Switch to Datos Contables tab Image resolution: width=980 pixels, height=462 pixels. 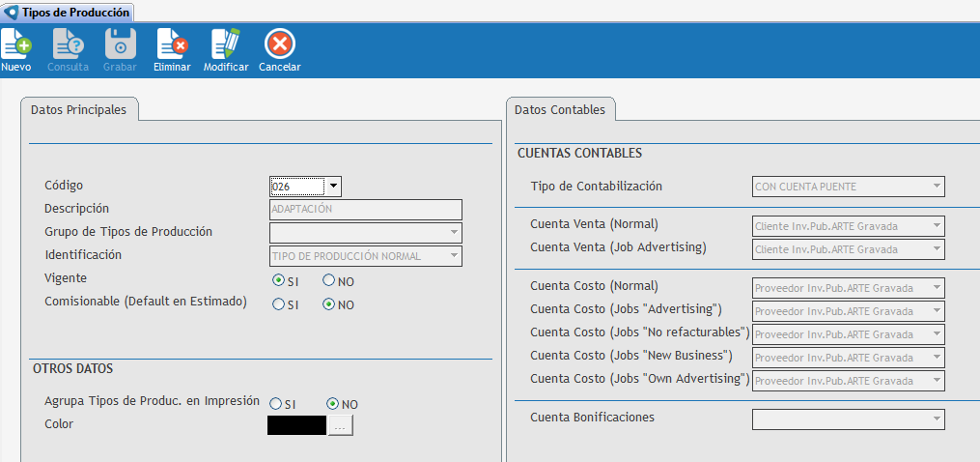pos(560,110)
